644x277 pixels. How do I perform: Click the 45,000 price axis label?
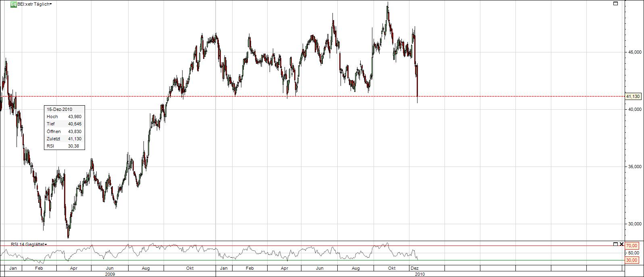tap(634, 52)
